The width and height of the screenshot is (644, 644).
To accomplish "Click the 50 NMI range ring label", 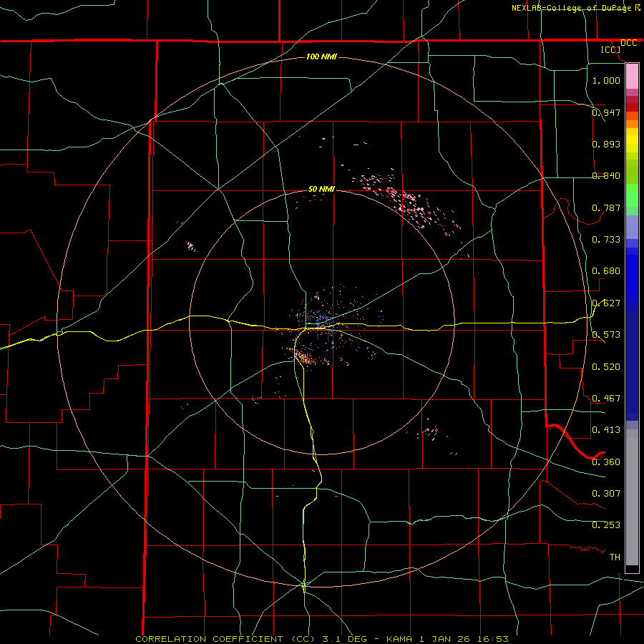I will (x=321, y=189).
